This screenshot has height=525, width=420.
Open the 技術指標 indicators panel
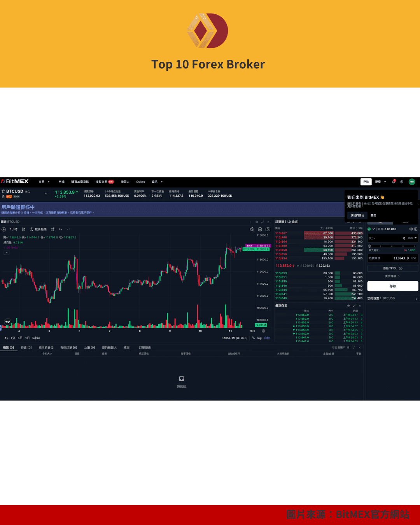(40, 229)
